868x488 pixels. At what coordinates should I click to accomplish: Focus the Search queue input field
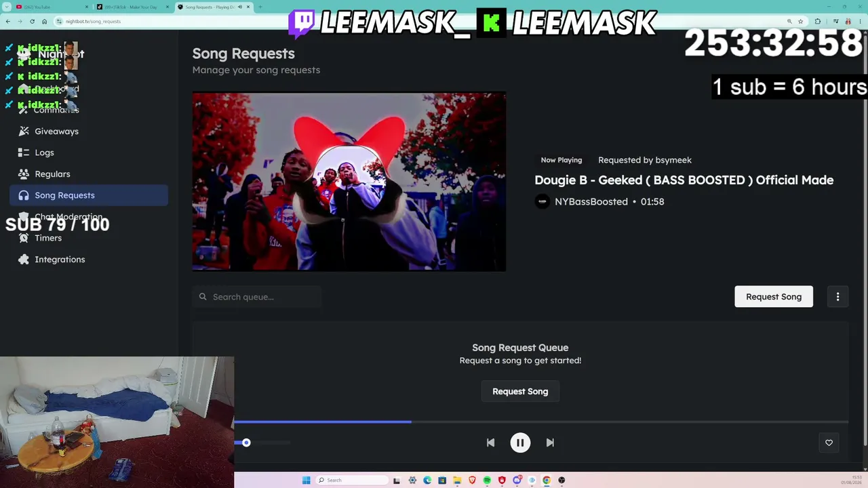(x=256, y=297)
